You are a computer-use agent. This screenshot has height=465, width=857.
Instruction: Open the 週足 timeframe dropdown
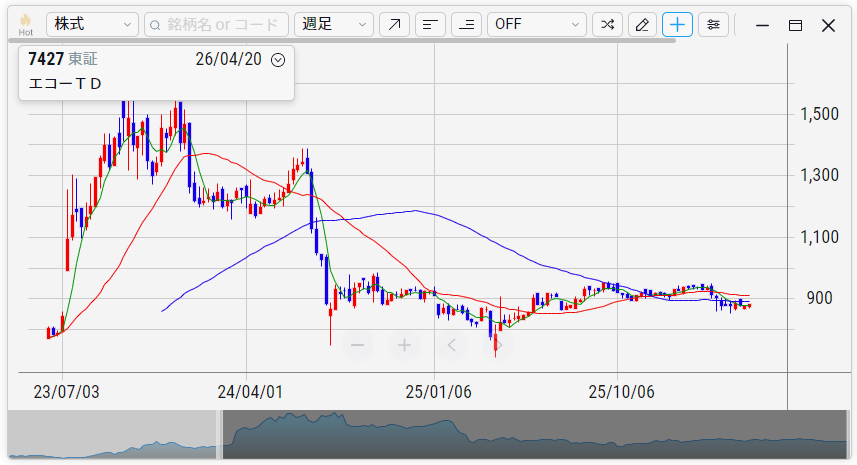pyautogui.click(x=333, y=25)
